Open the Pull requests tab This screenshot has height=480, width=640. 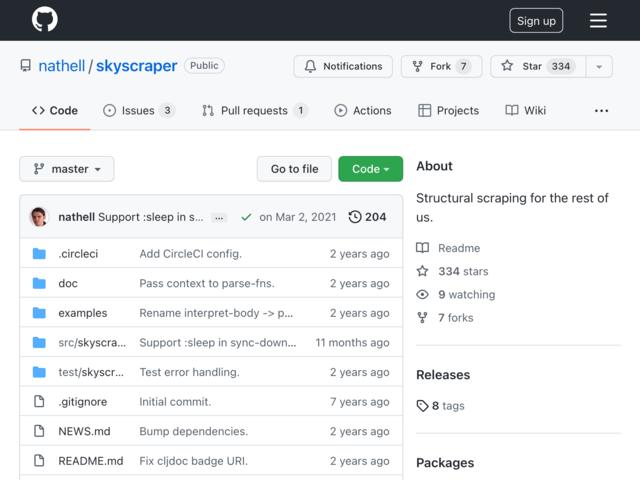tap(255, 111)
